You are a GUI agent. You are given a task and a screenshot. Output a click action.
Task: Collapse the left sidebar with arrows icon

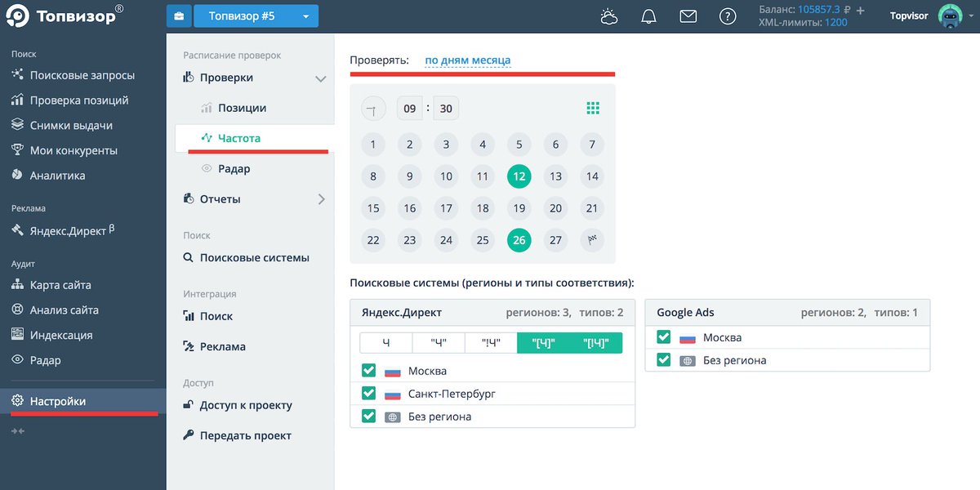click(16, 430)
